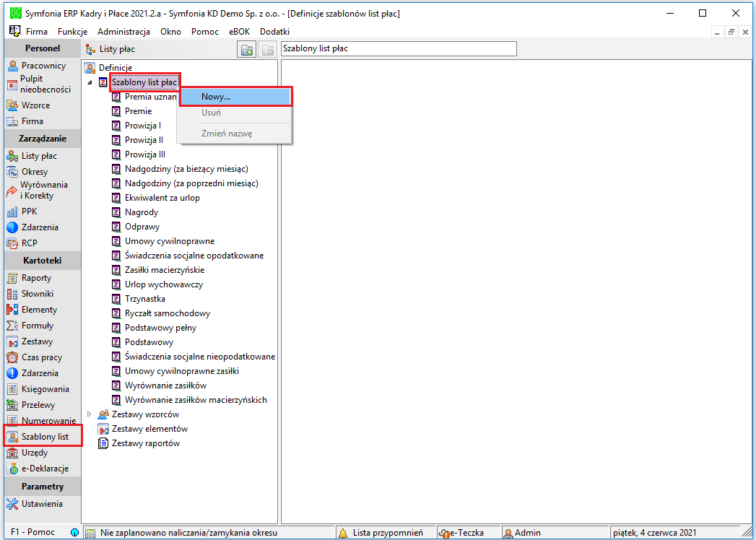This screenshot has height=540, width=756.
Task: Open e-Teczka in the status bar
Action: [x=461, y=533]
